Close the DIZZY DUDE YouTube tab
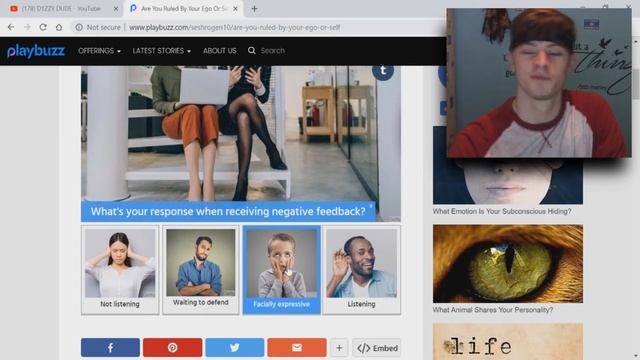 [116, 9]
